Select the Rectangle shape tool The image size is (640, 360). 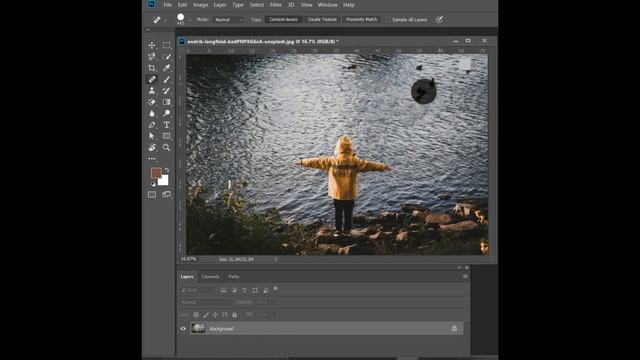pos(167,136)
